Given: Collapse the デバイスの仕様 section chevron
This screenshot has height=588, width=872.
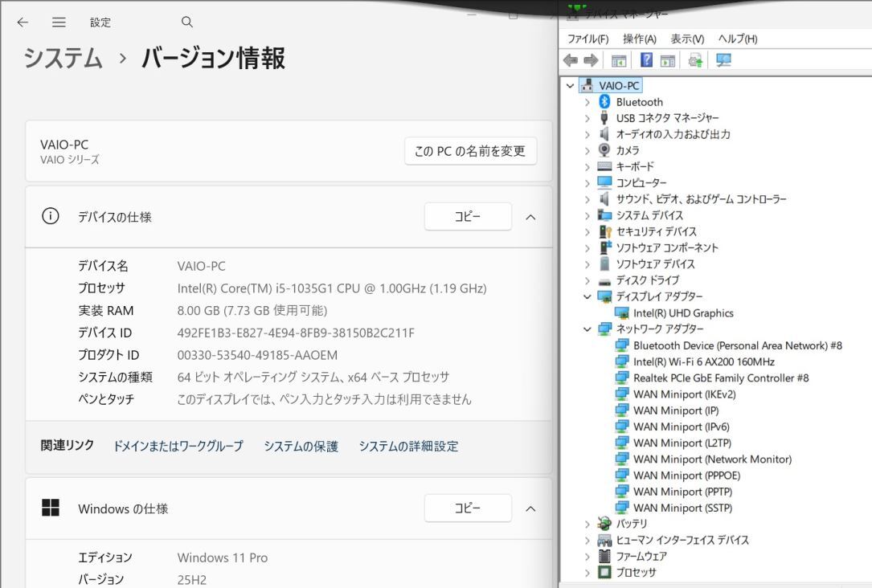Looking at the screenshot, I should coord(529,216).
